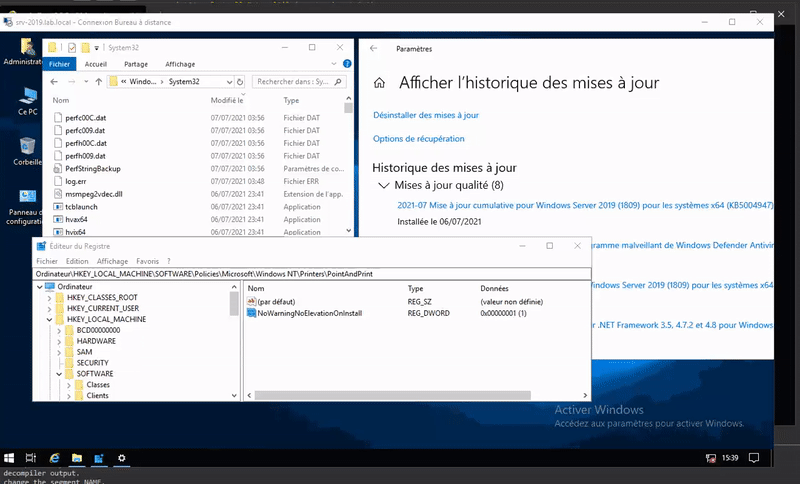The width and height of the screenshot is (800, 484).
Task: Launch Internet Explorer from the taskbar
Action: coord(54,458)
